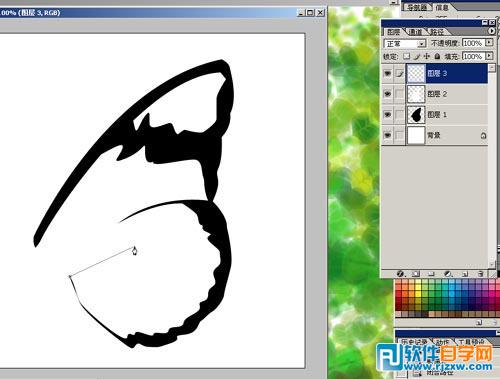Viewport: 500px width, 379px height.
Task: Click the 背景 layer white thumbnail
Action: (416, 135)
